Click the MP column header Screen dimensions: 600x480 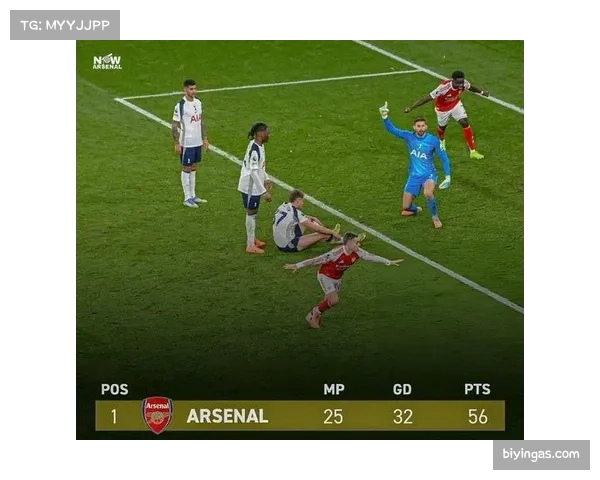tap(334, 389)
